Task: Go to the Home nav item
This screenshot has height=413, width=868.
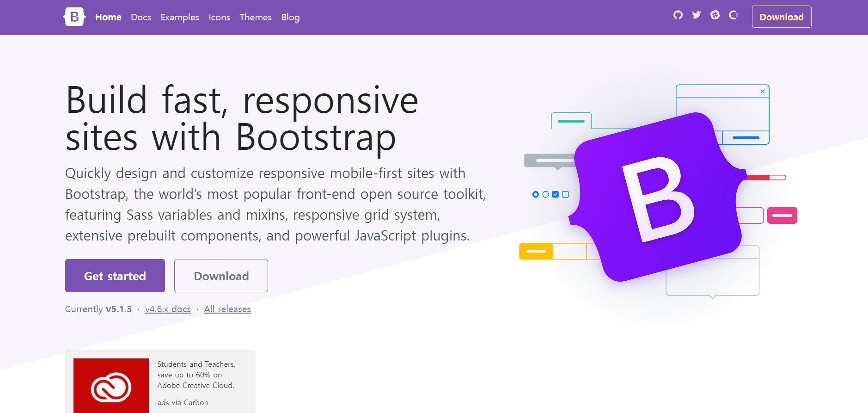Action: pos(108,17)
